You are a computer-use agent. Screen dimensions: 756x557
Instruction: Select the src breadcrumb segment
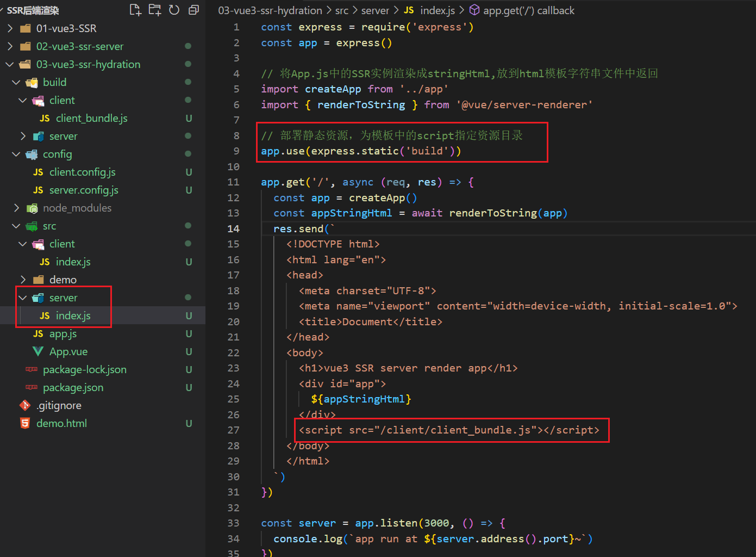(x=342, y=10)
